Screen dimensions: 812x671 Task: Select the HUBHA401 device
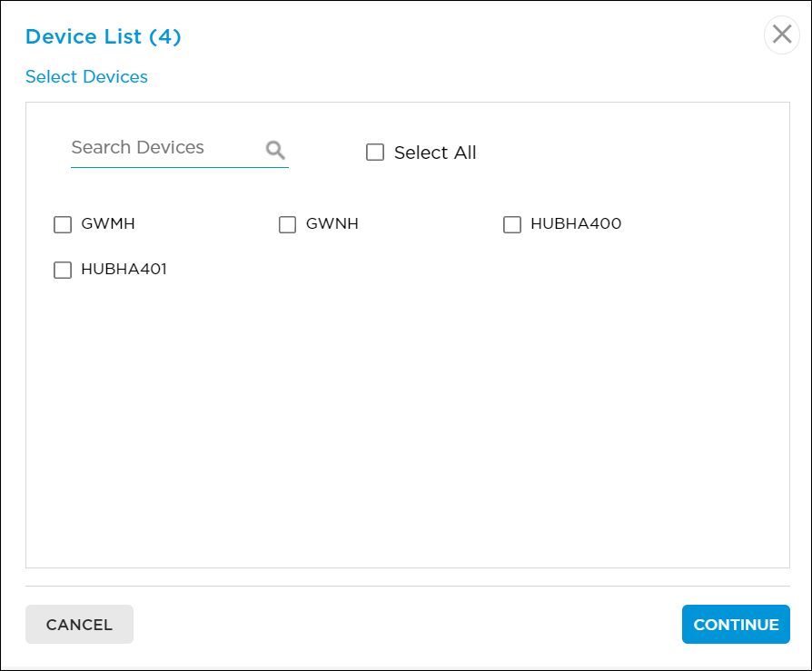click(x=62, y=270)
